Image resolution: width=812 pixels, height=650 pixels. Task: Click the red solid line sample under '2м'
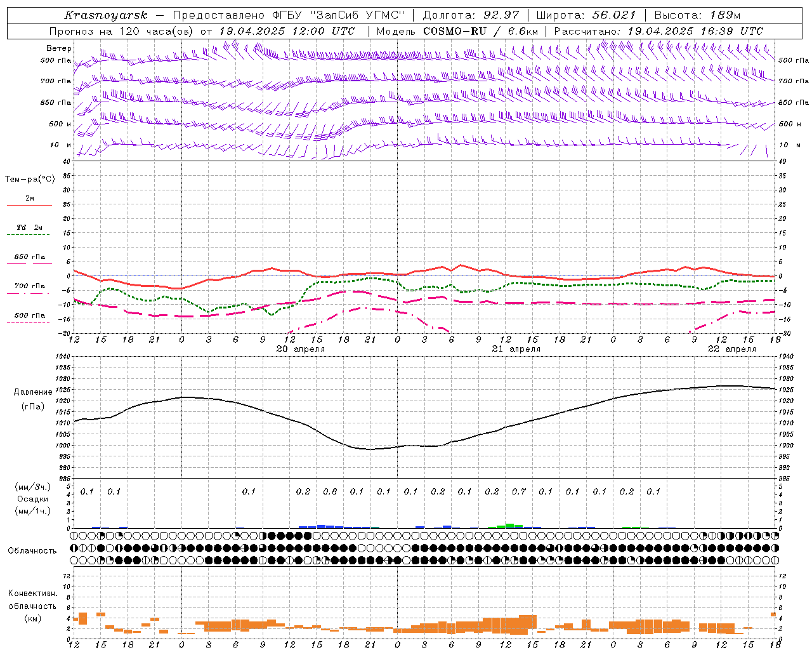point(29,206)
